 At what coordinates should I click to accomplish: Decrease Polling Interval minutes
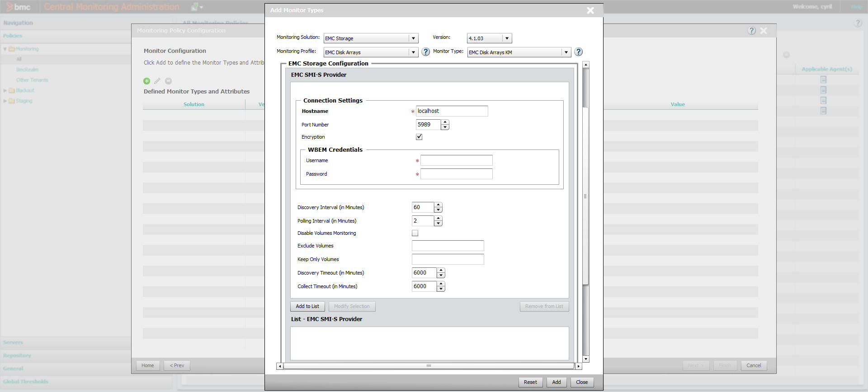tap(438, 224)
